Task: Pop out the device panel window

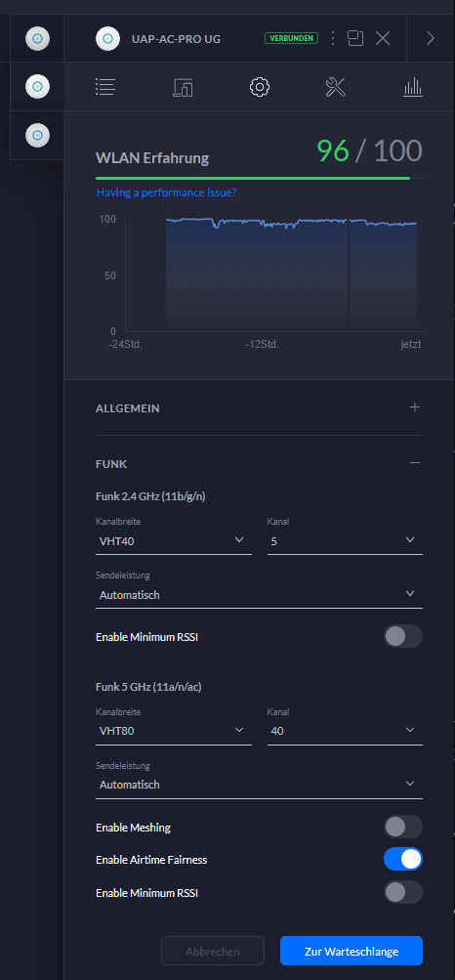Action: pos(355,38)
